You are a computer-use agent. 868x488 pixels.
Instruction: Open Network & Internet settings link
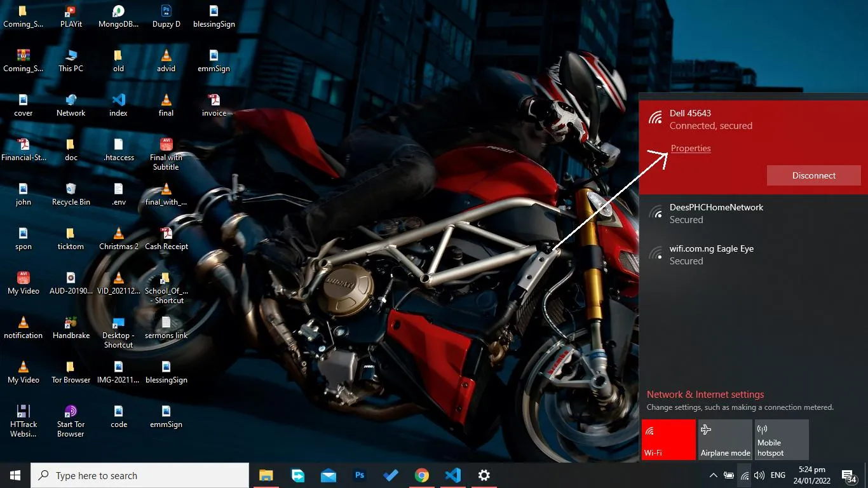coord(705,395)
